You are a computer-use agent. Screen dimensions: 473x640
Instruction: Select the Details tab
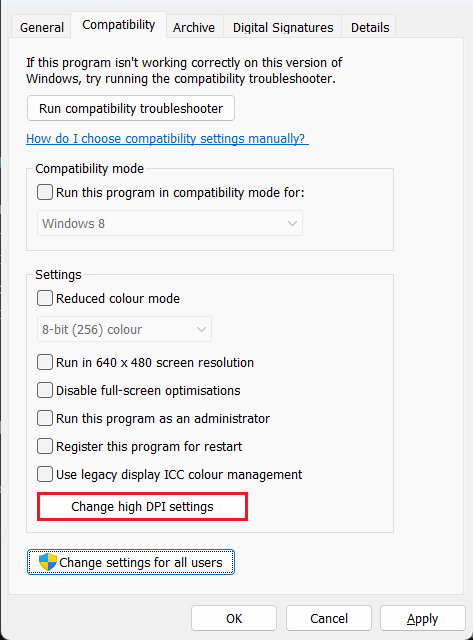coord(370,27)
